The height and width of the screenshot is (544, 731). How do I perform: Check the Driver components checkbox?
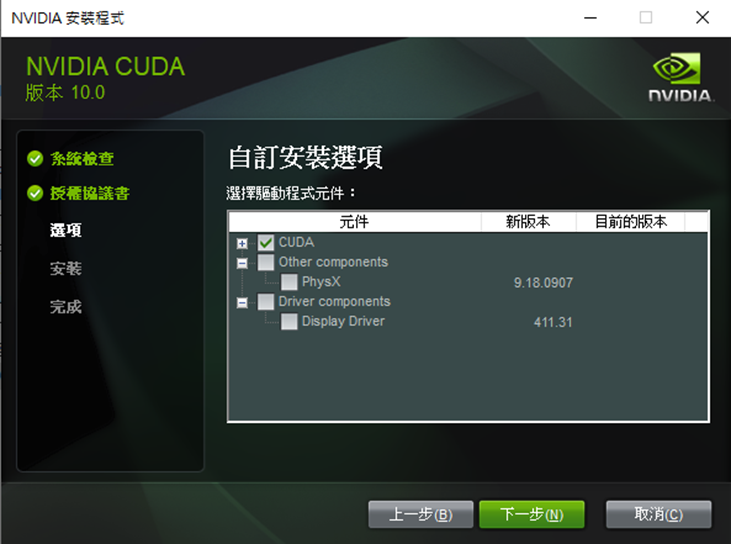tap(266, 302)
